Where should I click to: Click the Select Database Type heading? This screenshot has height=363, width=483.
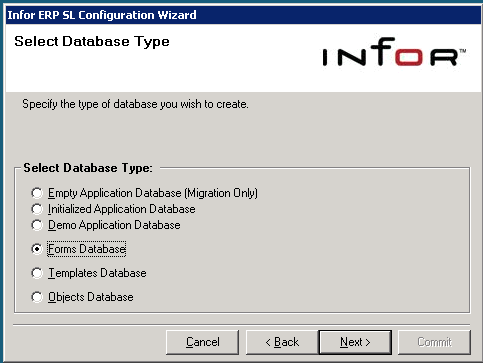(x=92, y=42)
